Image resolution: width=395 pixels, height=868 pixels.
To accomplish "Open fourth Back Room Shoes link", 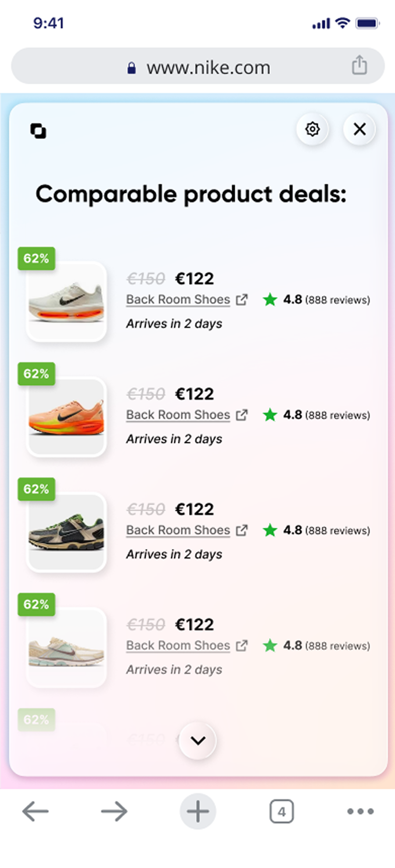I will tap(178, 646).
